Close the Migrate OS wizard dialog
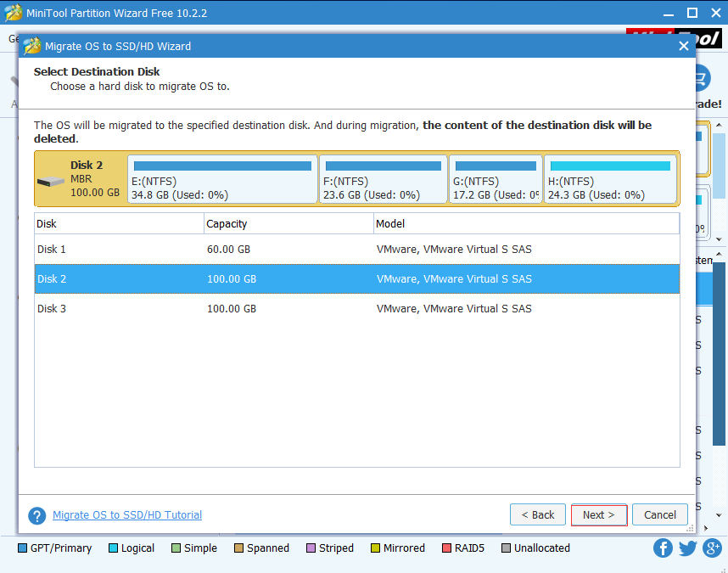728x573 pixels. click(x=683, y=46)
